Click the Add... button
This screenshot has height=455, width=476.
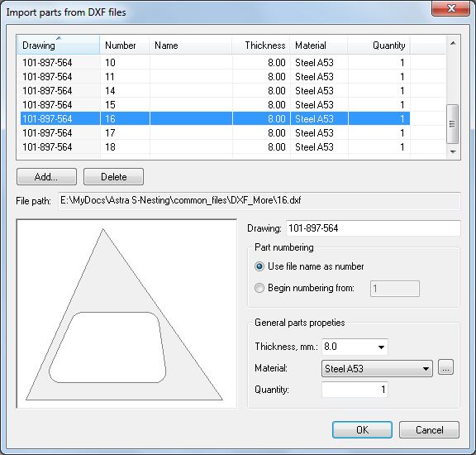tap(46, 176)
